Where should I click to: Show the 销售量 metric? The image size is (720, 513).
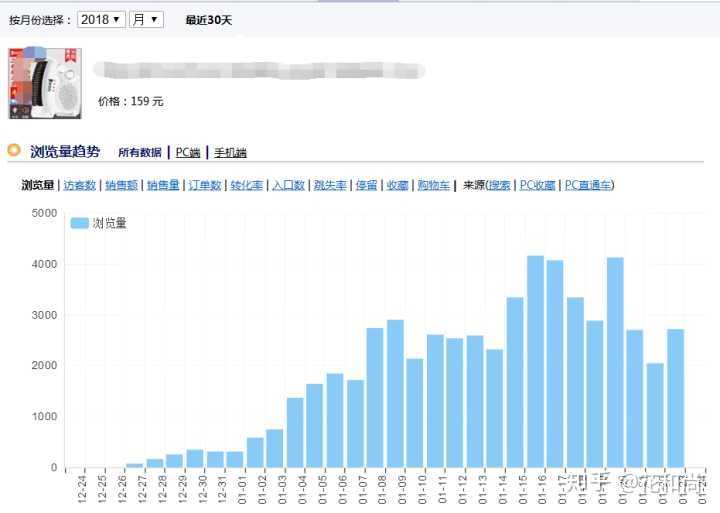(x=163, y=185)
